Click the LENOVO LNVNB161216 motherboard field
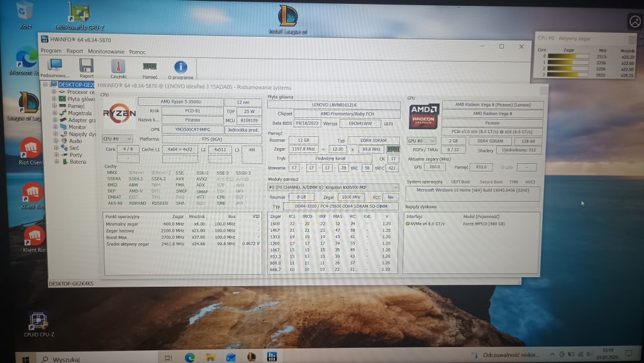This screenshot has height=363, width=644. tap(334, 105)
